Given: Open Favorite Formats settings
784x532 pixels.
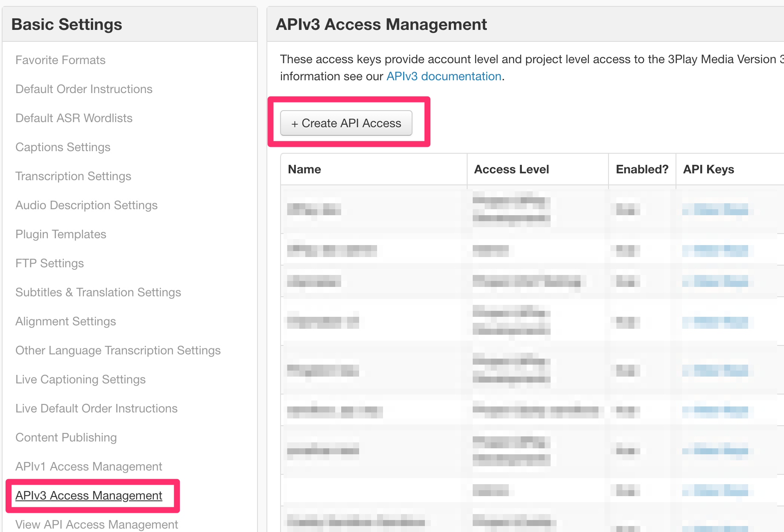Looking at the screenshot, I should 60,60.
